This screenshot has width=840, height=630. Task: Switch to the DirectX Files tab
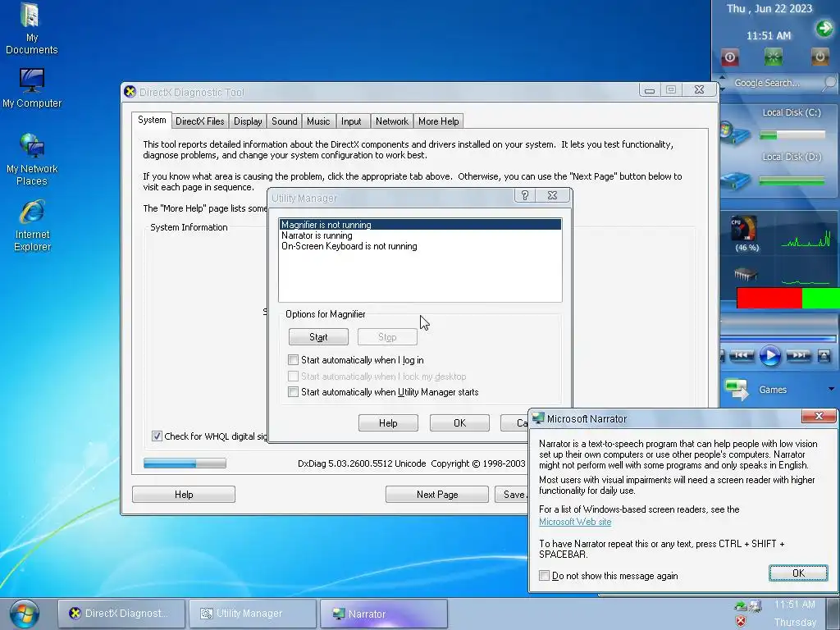pos(200,121)
